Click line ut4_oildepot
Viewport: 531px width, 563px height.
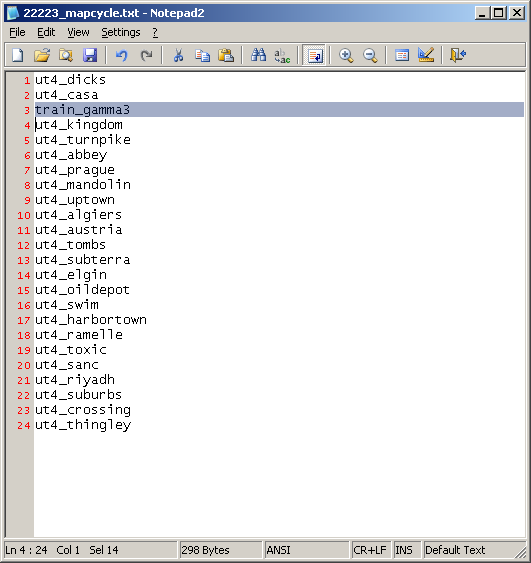(x=82, y=290)
